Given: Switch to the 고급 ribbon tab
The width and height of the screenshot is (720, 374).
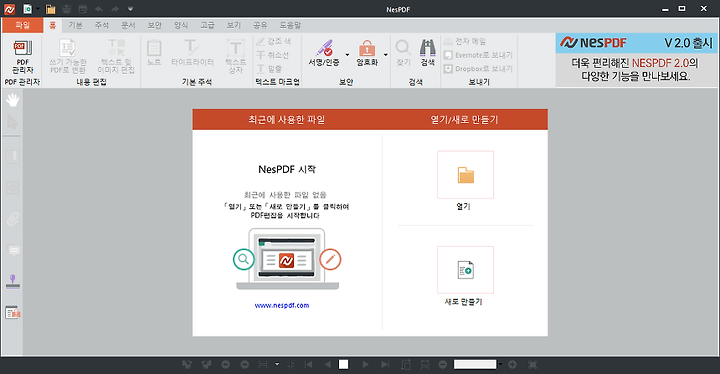Looking at the screenshot, I should (x=207, y=25).
